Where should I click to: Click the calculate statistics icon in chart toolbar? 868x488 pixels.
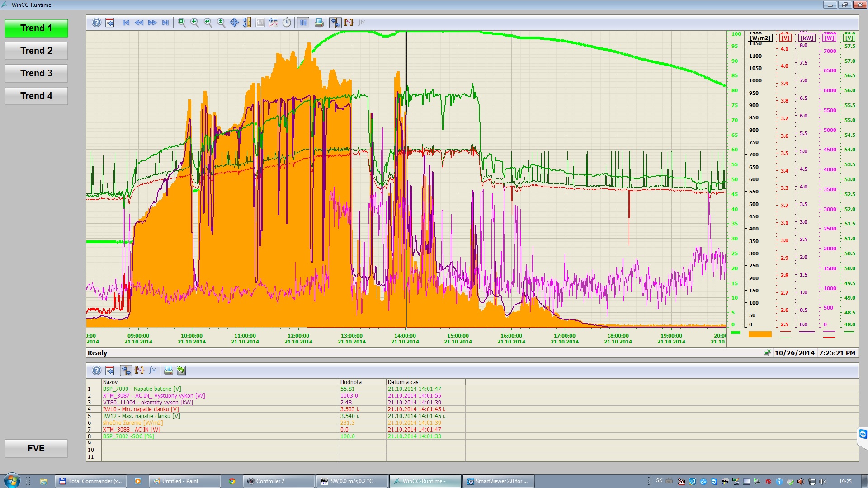click(x=362, y=23)
